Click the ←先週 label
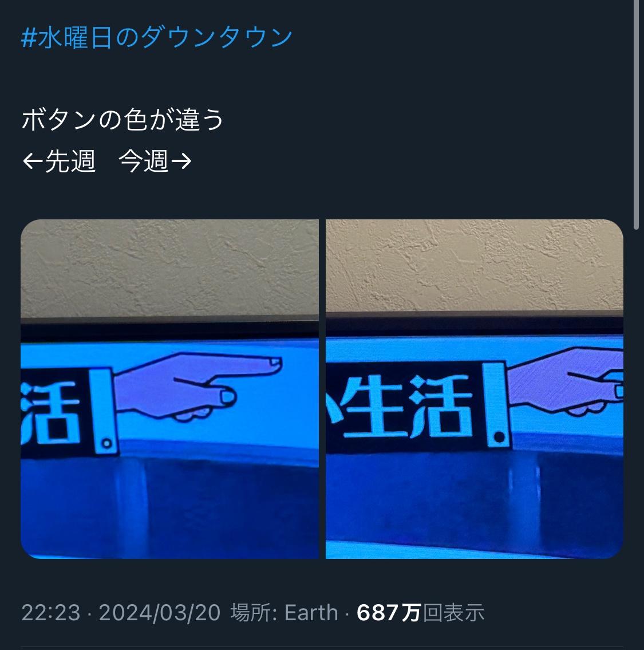This screenshot has height=650, width=644. pos(59,161)
